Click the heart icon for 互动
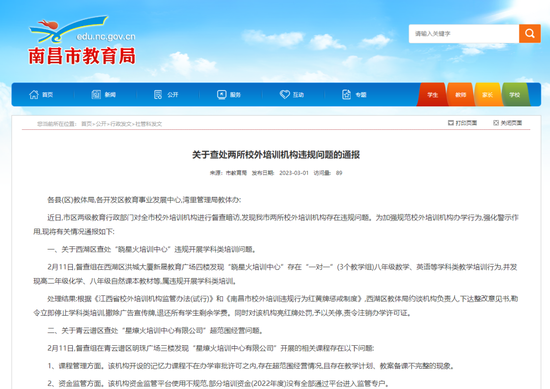The height and width of the screenshot is (389, 550). [x=284, y=94]
